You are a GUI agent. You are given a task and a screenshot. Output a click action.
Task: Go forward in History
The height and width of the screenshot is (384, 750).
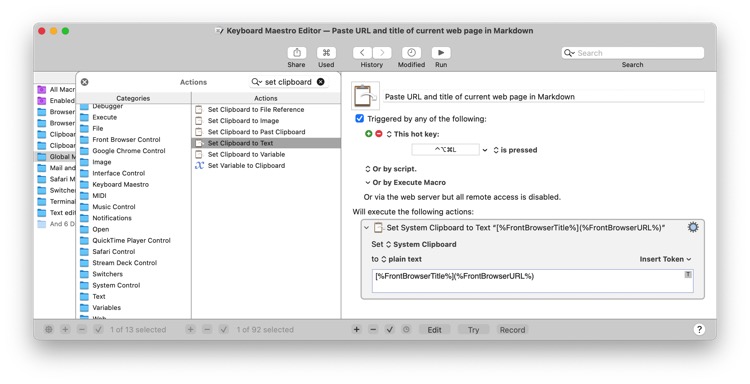(382, 53)
